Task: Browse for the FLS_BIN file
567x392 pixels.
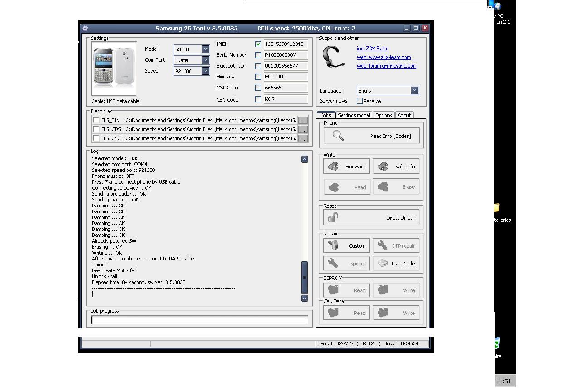Action: point(303,120)
